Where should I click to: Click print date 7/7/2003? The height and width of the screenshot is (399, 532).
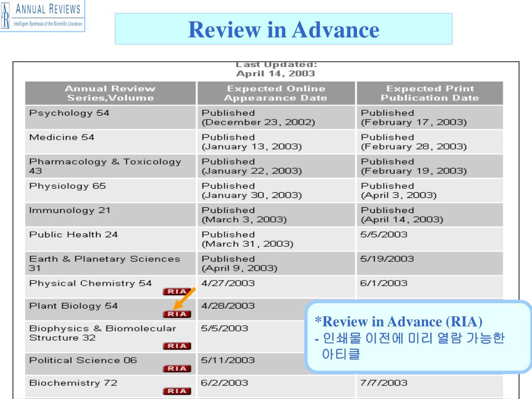pyautogui.click(x=383, y=383)
